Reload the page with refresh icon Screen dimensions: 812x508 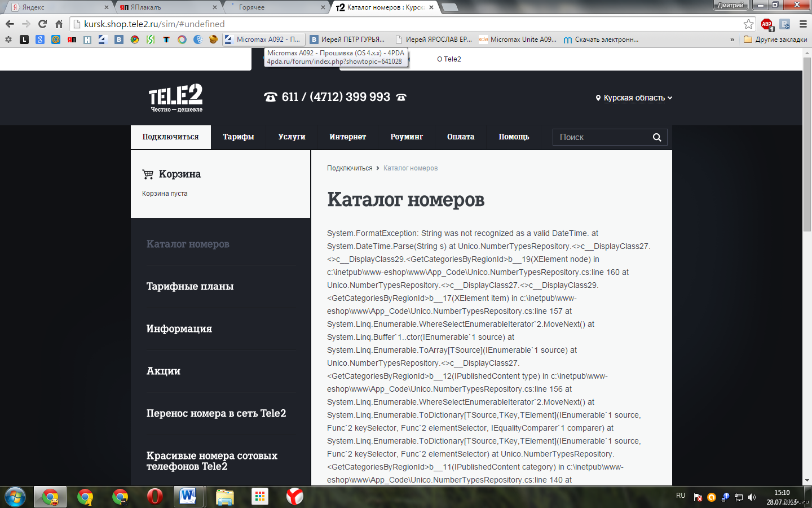[x=42, y=24]
